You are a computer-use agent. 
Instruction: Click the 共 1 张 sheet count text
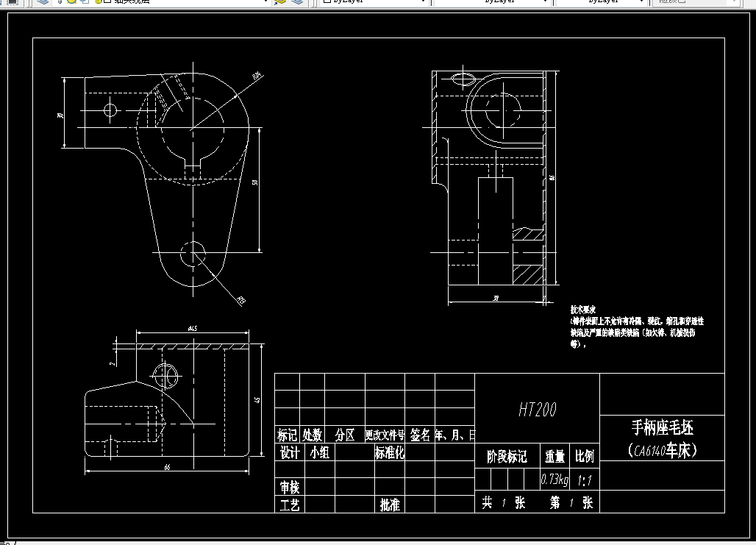(503, 503)
